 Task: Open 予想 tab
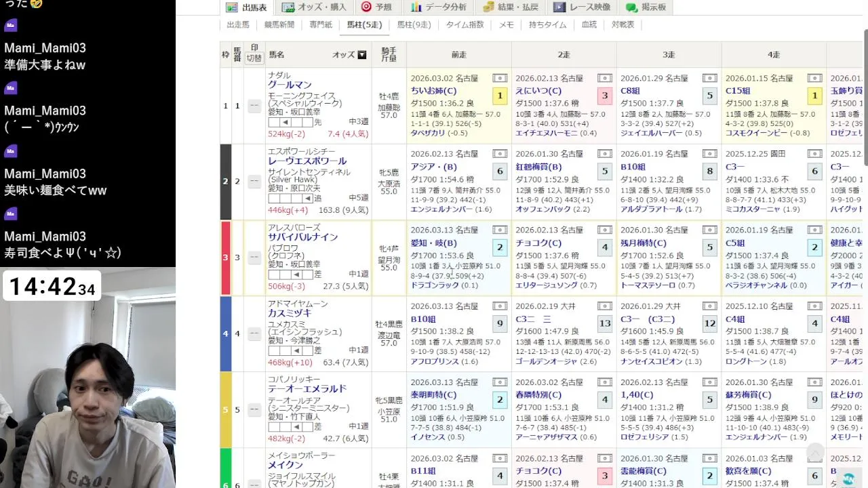[377, 7]
